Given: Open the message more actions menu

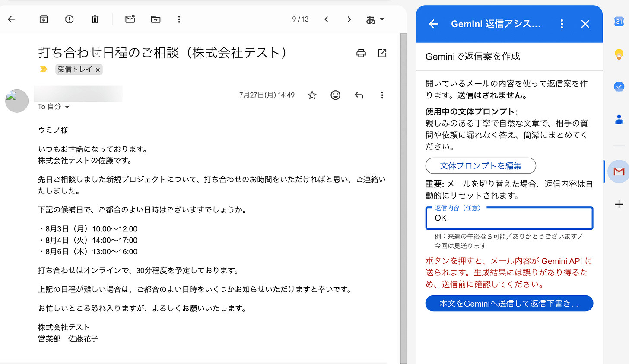Looking at the screenshot, I should click(x=382, y=95).
